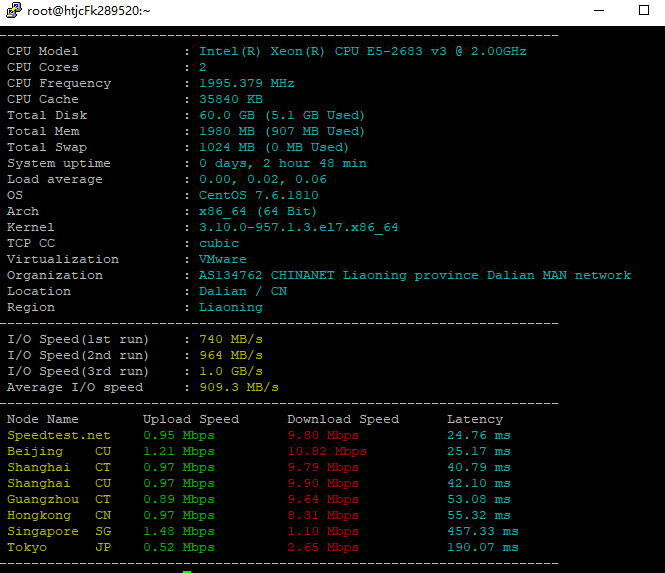Screen dimensions: 665x573
Task: Click the Location Dalian / CN text
Action: [x=243, y=291]
